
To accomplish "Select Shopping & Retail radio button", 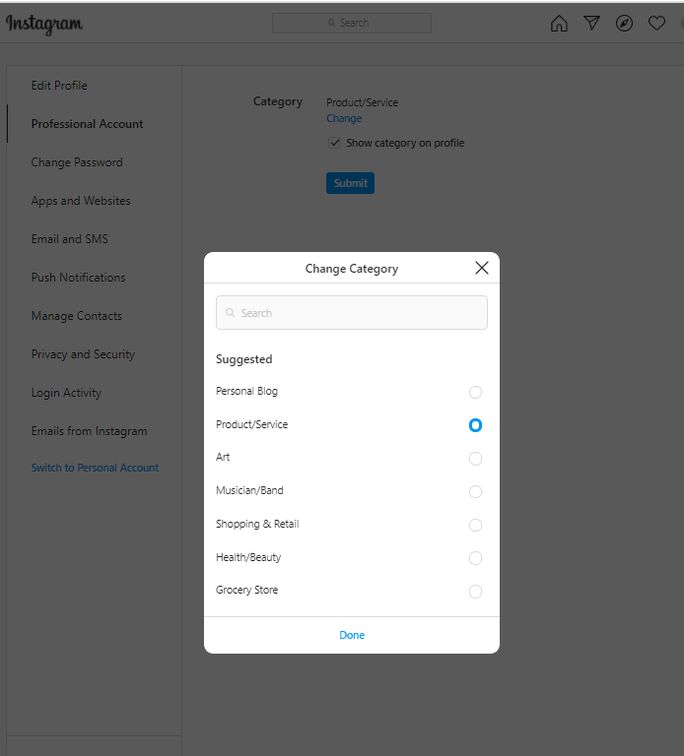I will point(475,525).
